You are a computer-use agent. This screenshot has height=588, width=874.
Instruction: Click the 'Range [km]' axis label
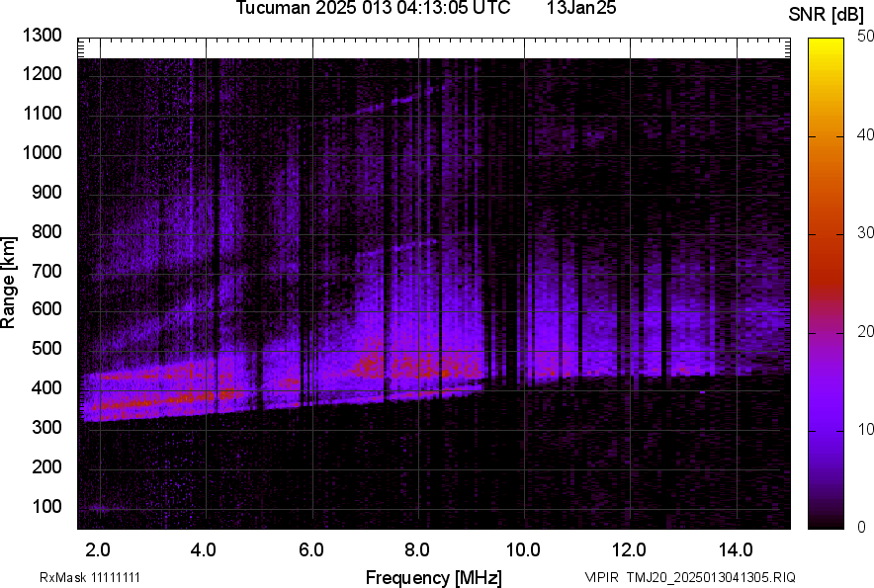8,282
